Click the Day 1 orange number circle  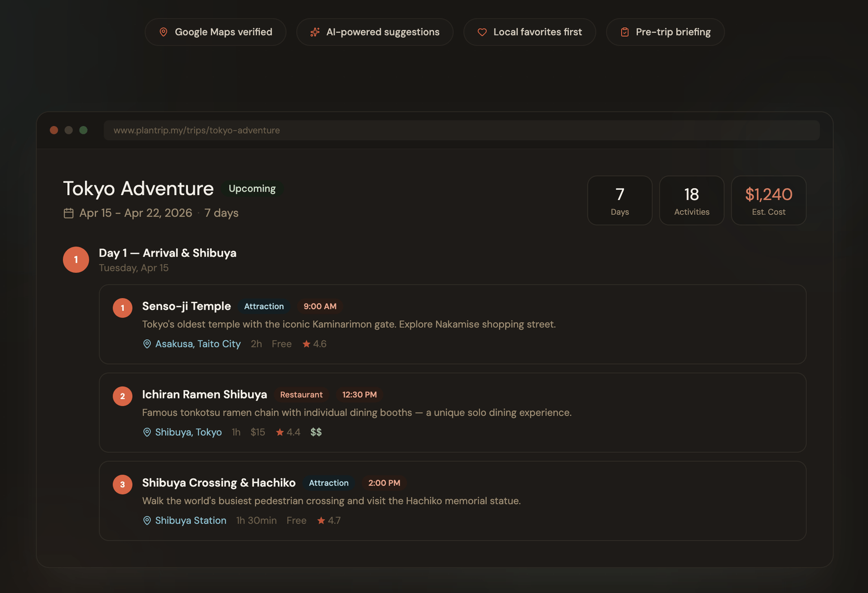[x=76, y=259]
